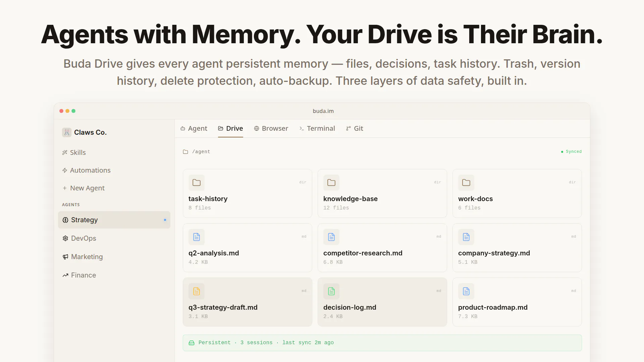Open the product-roadmap.md file name
Viewport: 644px width, 362px height.
(493, 307)
